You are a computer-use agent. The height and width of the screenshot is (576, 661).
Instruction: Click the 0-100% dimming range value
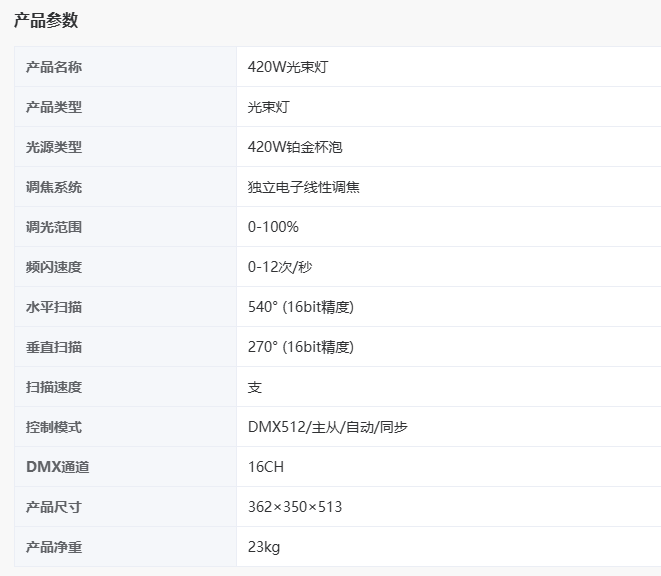coord(273,227)
